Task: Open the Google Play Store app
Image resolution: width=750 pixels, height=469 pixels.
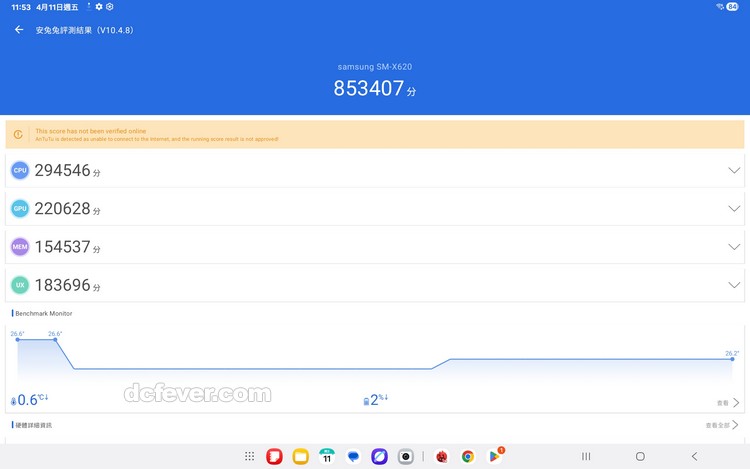Action: (494, 457)
